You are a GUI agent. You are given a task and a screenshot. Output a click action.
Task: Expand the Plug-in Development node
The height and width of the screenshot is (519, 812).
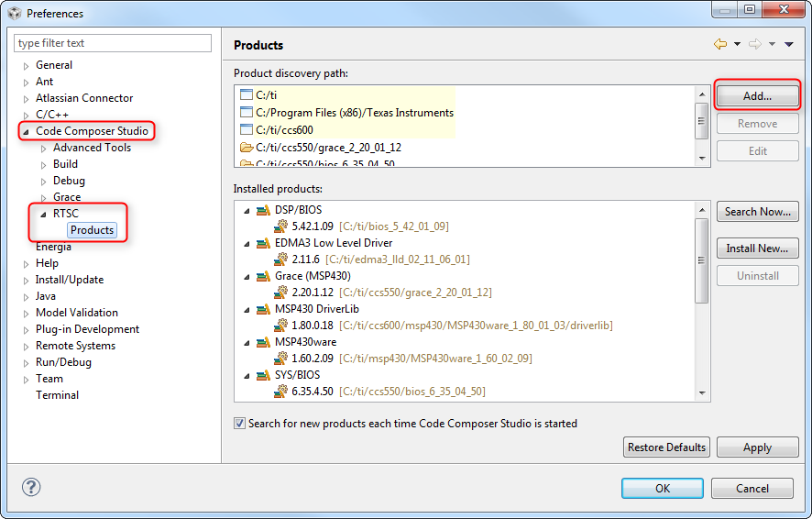[x=26, y=330]
